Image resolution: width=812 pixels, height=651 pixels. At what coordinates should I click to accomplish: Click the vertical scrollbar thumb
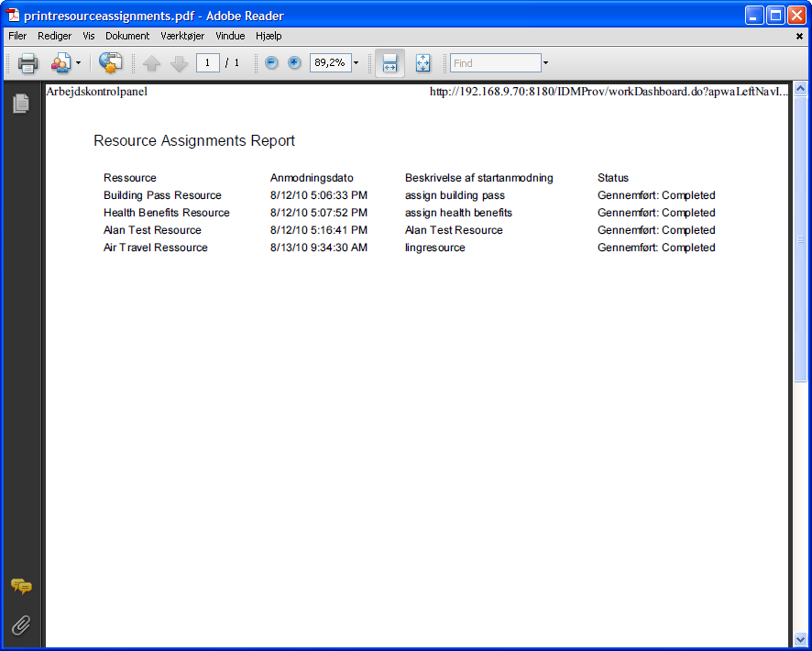tap(800, 238)
